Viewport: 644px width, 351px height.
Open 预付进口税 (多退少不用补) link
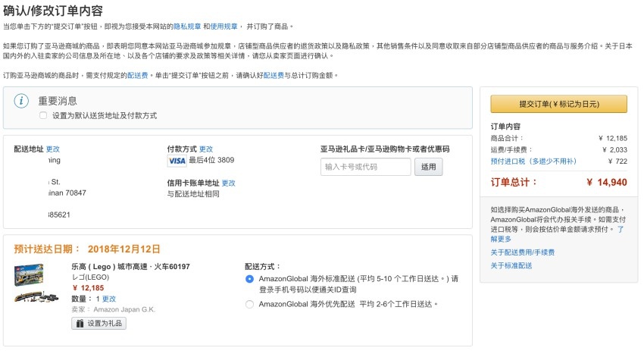pos(533,161)
